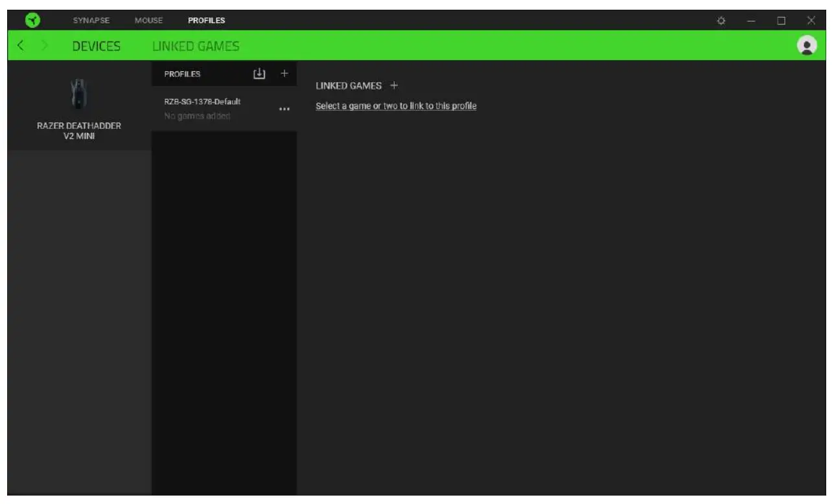Close the Synapse window
The width and height of the screenshot is (834, 504).
point(811,21)
